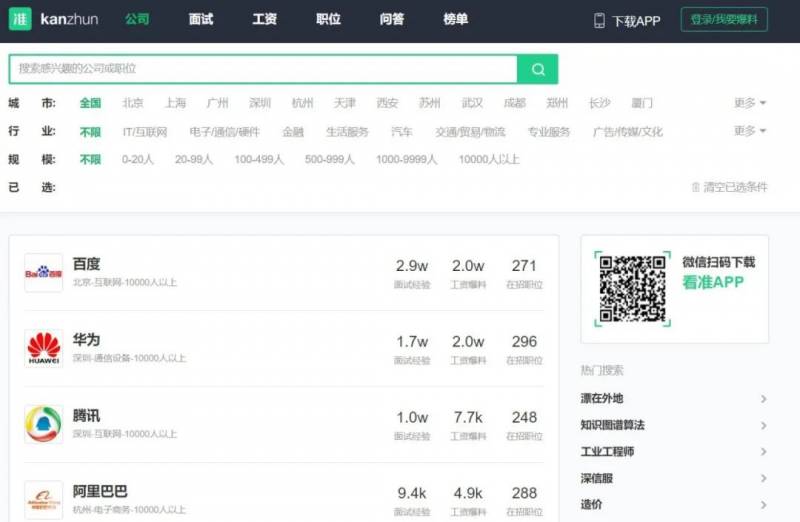Click the green search magnifier button
The image size is (800, 522).
pos(537,69)
